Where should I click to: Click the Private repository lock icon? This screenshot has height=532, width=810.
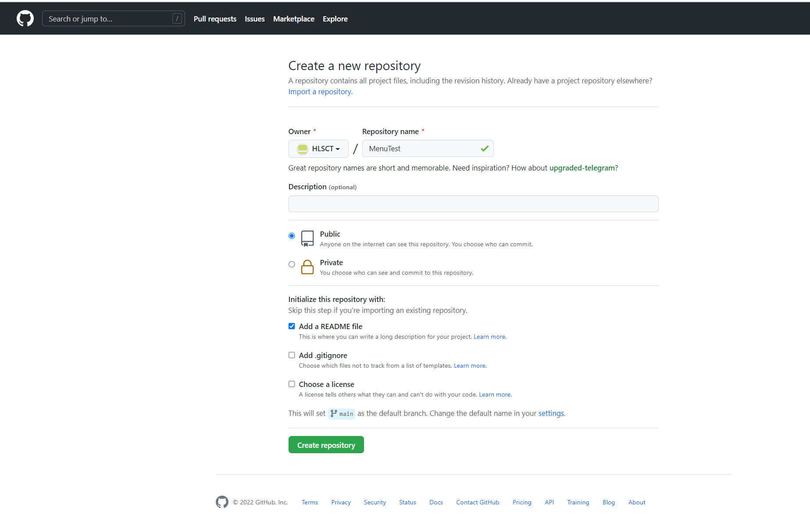(x=307, y=267)
